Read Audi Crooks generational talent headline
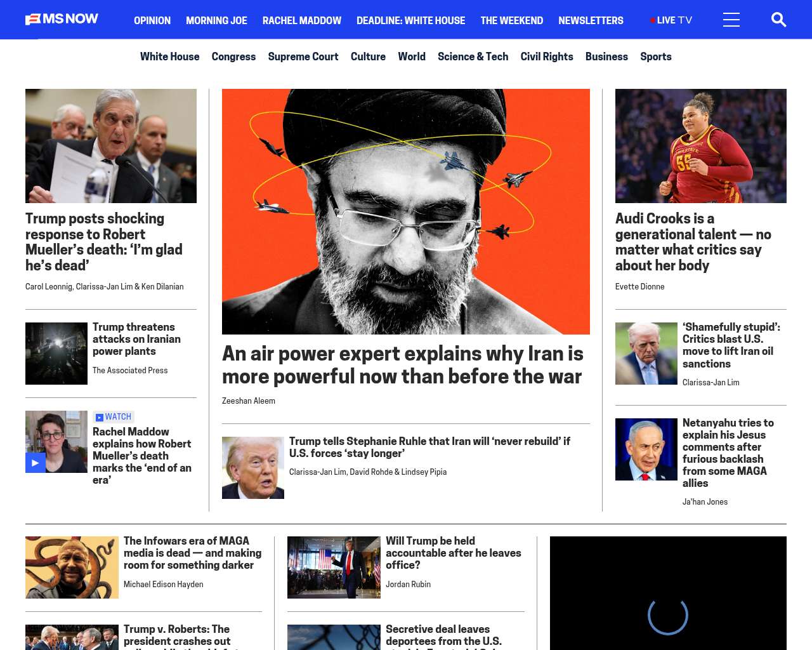 [x=693, y=242]
